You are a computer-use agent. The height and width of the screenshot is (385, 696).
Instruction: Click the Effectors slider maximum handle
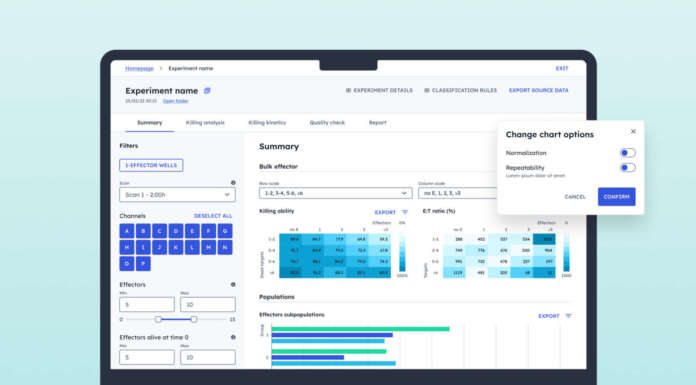pyautogui.click(x=194, y=319)
